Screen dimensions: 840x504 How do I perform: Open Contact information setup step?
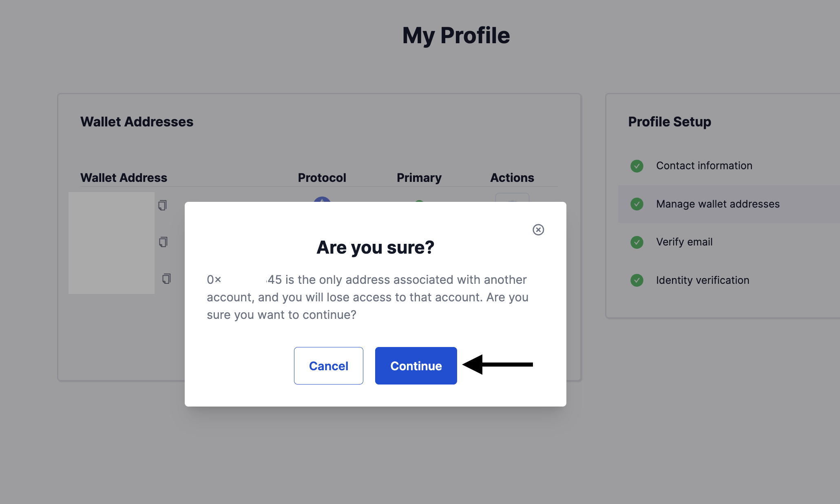tap(704, 166)
